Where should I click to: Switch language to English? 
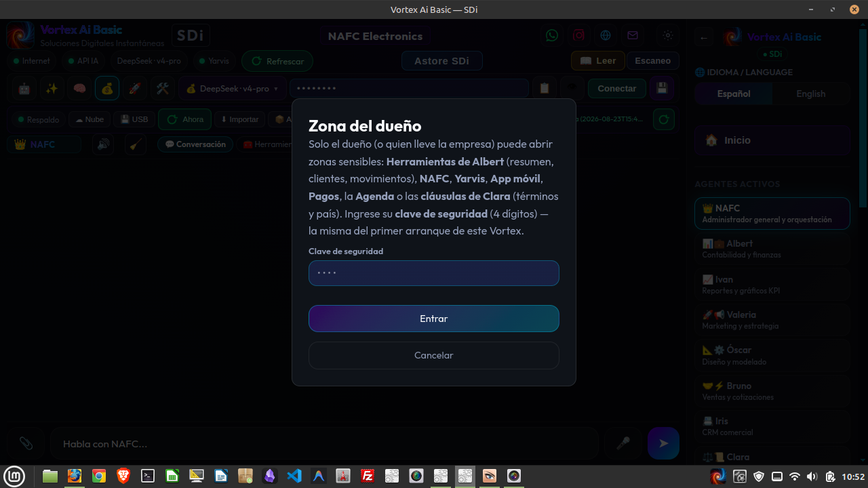[x=811, y=94]
